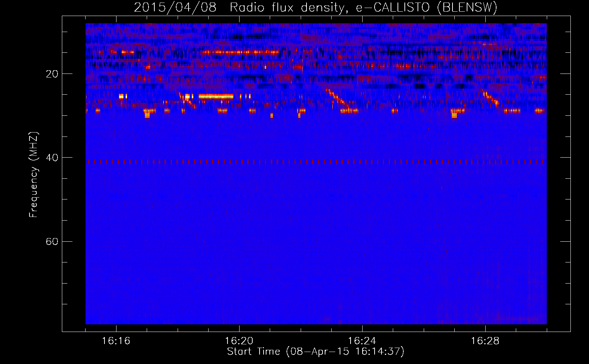Viewport: 589px width, 364px height.
Task: Click the 16:16 time tick label
Action: coord(116,341)
